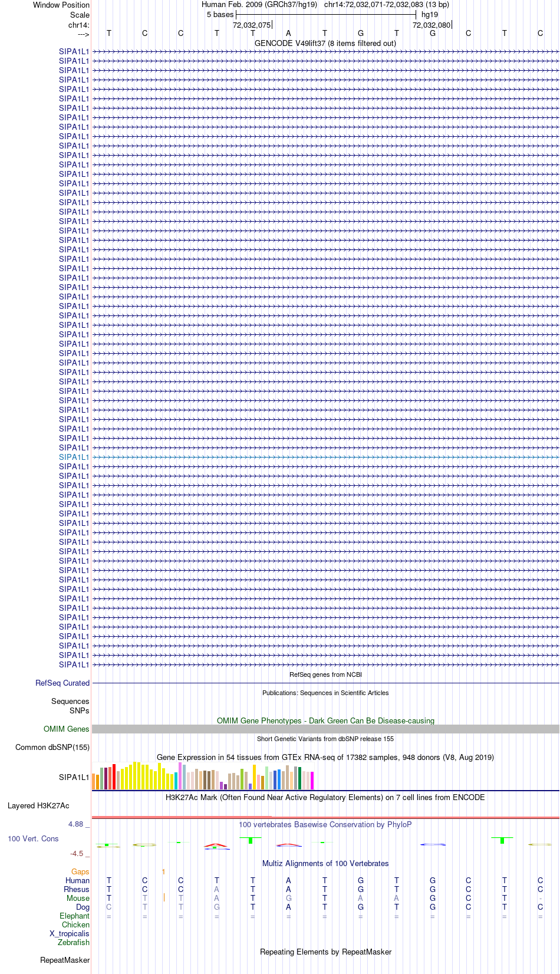Click the Common dbSNP(155) track label

(x=52, y=747)
